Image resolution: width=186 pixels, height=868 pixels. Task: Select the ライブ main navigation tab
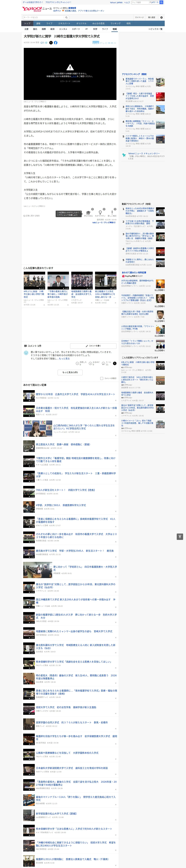click(49, 24)
